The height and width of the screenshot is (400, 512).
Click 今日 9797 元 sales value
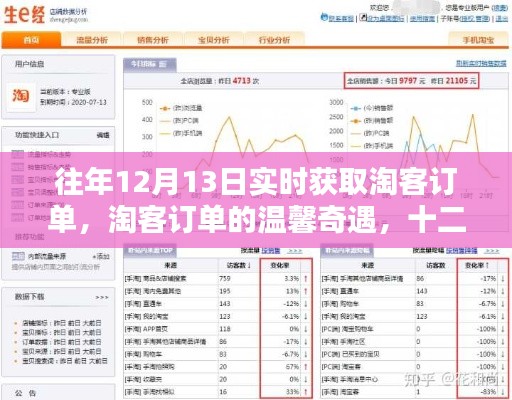[x=405, y=81]
